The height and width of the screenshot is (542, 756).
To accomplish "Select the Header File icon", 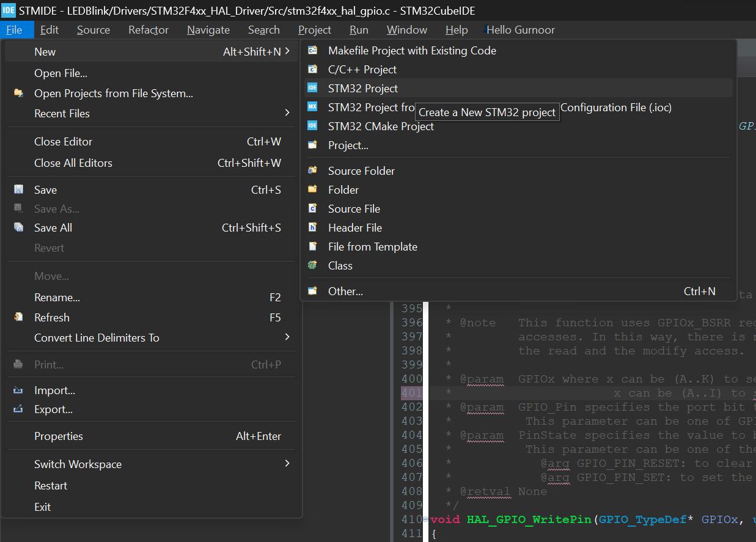I will pyautogui.click(x=314, y=227).
